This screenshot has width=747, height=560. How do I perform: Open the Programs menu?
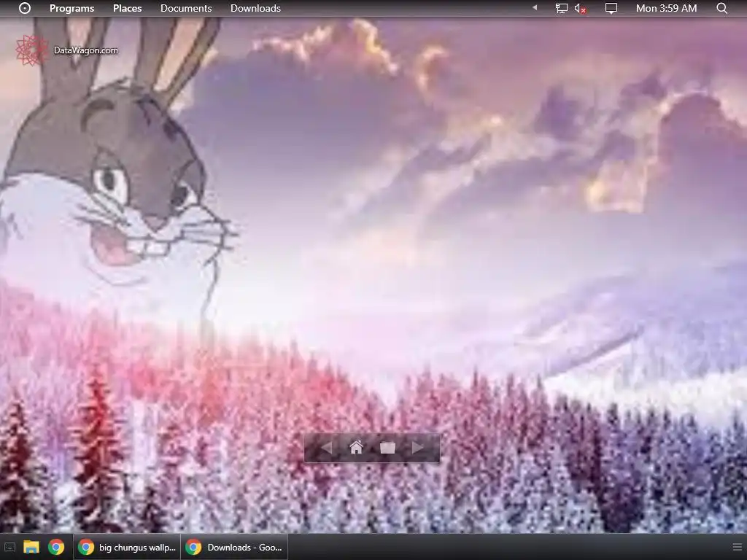72,8
